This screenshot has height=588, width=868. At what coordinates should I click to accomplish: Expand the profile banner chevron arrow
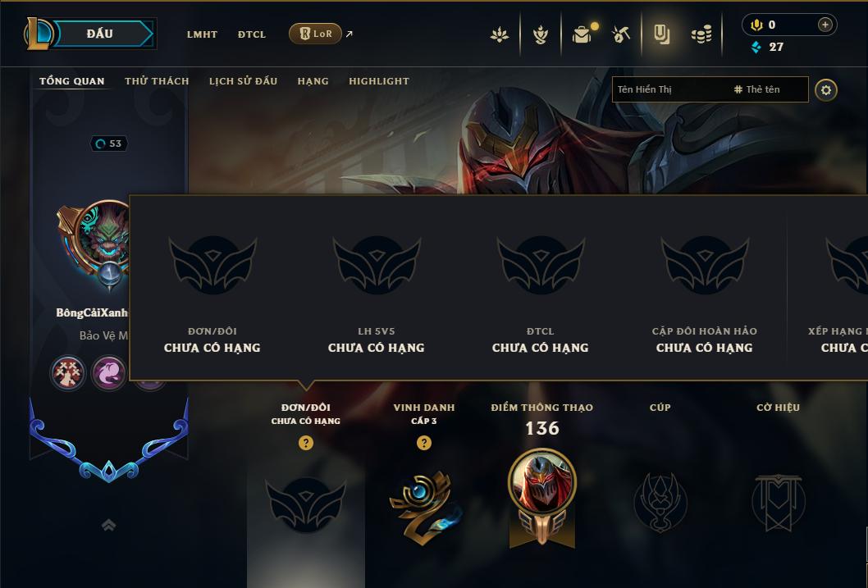point(109,525)
